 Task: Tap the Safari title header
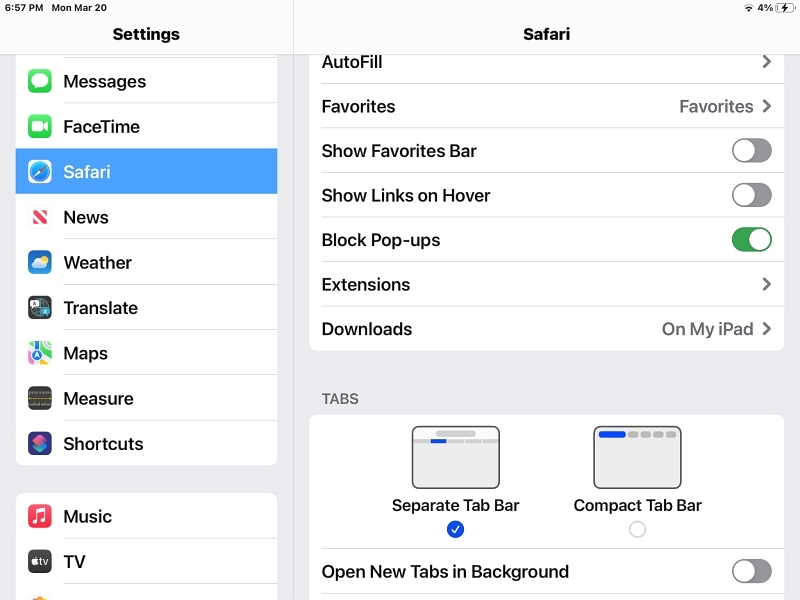pos(546,34)
